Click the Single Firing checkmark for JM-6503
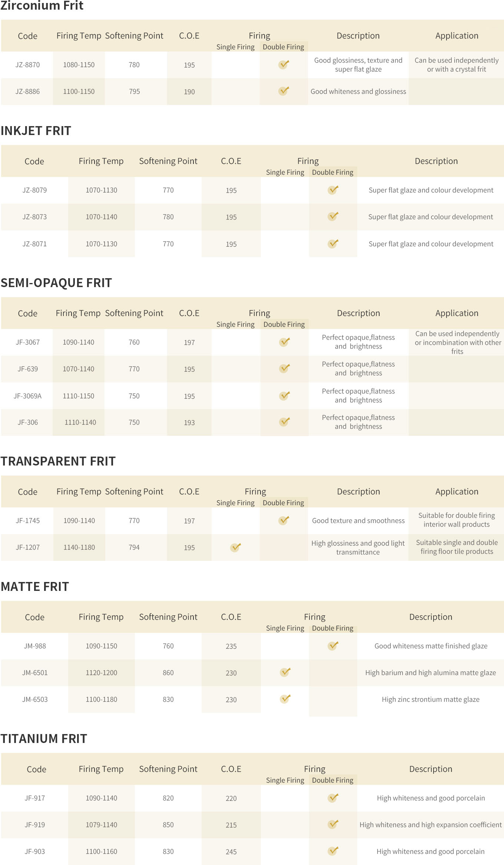The image size is (504, 865). (x=285, y=699)
